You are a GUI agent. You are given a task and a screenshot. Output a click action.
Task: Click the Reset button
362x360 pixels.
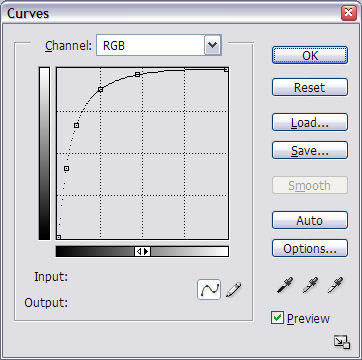[x=310, y=87]
